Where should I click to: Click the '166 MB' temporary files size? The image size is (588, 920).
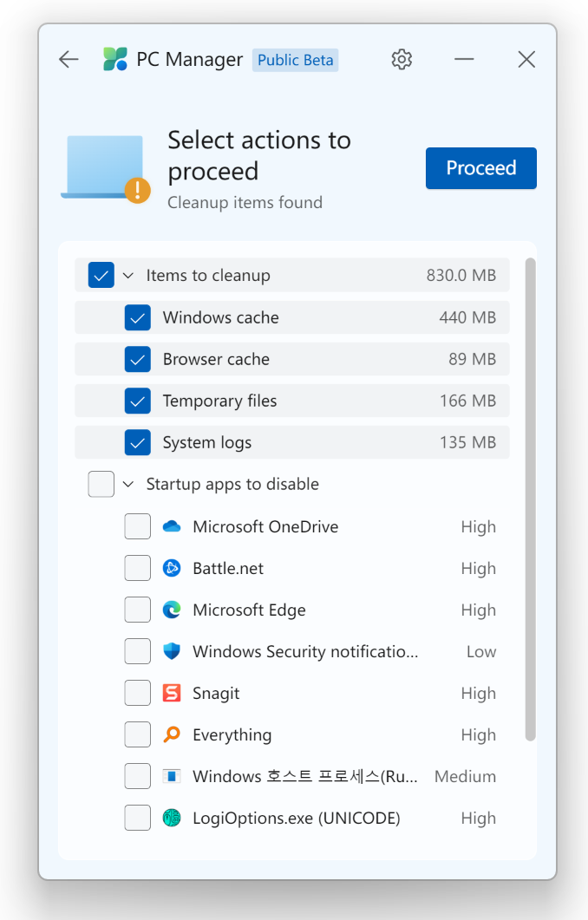click(x=467, y=401)
